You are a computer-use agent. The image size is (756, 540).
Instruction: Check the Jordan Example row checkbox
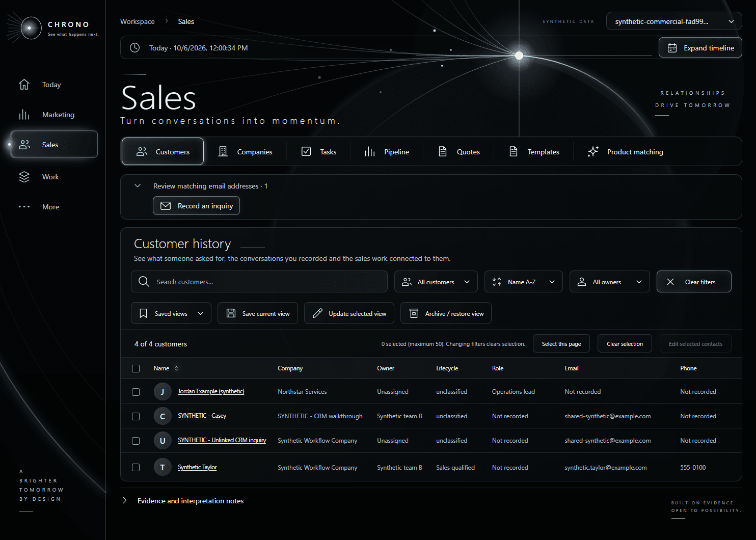point(136,392)
